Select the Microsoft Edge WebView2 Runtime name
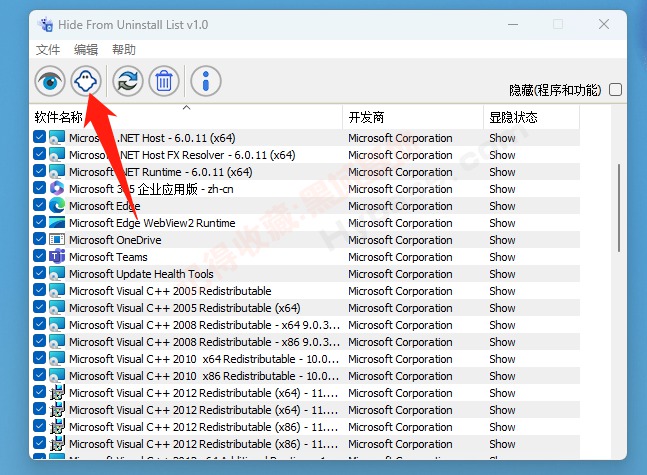The image size is (647, 475). [x=152, y=223]
